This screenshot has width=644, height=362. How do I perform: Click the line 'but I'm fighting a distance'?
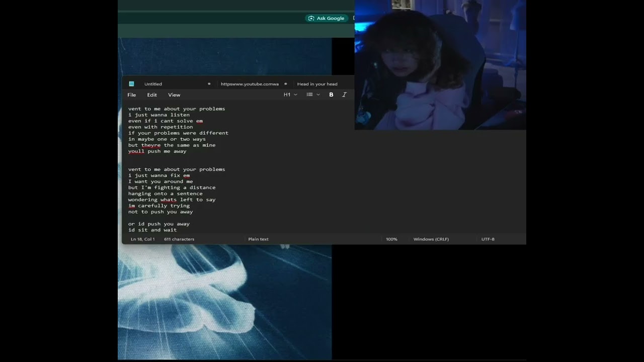[172, 188]
